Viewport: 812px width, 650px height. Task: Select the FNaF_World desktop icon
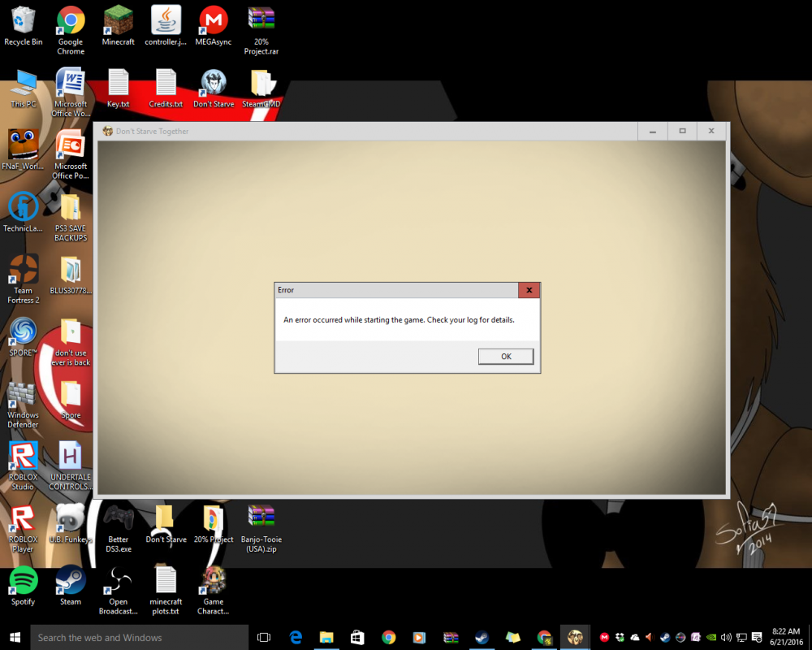point(24,150)
